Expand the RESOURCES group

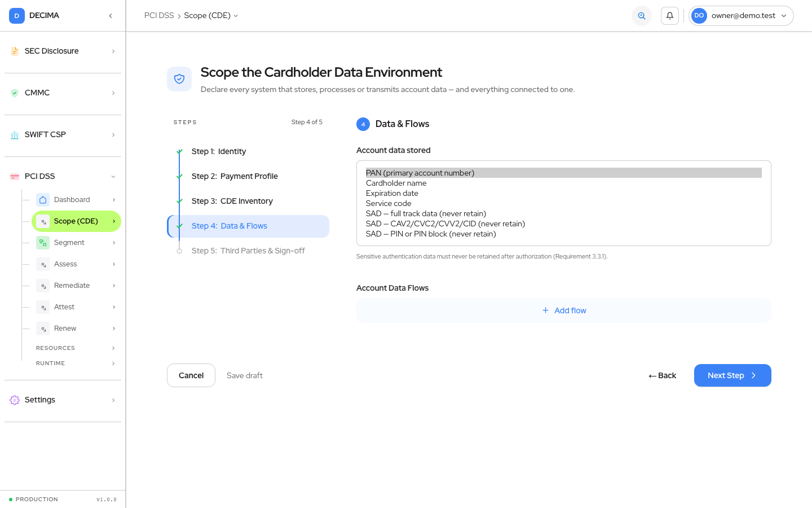click(x=113, y=348)
